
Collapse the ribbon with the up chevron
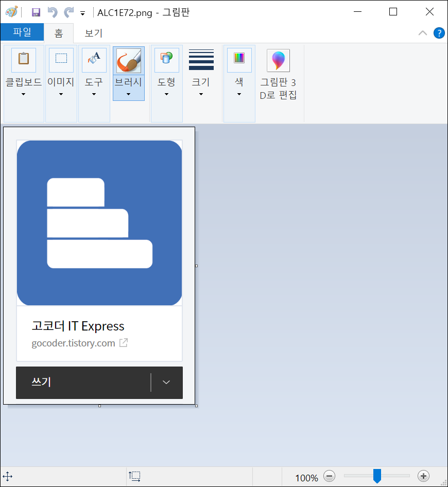[423, 33]
